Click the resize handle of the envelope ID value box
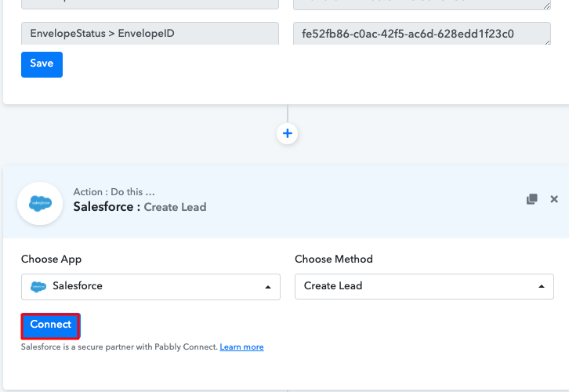This screenshot has width=569, height=392. pyautogui.click(x=546, y=42)
